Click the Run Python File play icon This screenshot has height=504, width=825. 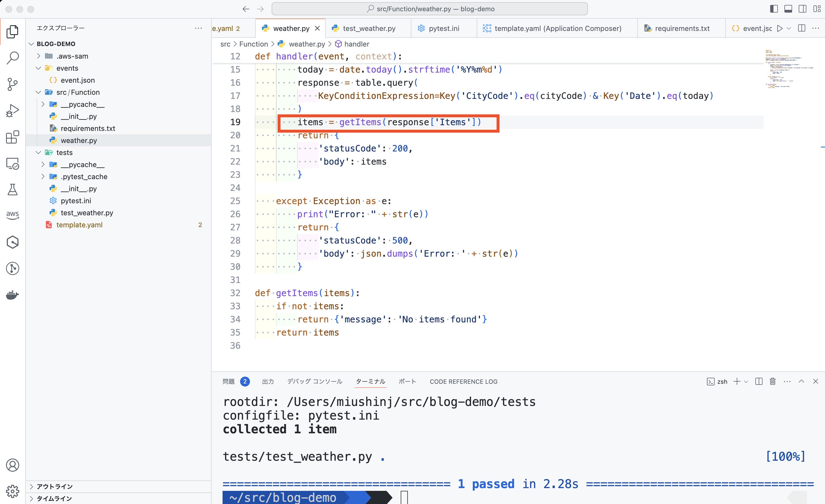click(780, 28)
